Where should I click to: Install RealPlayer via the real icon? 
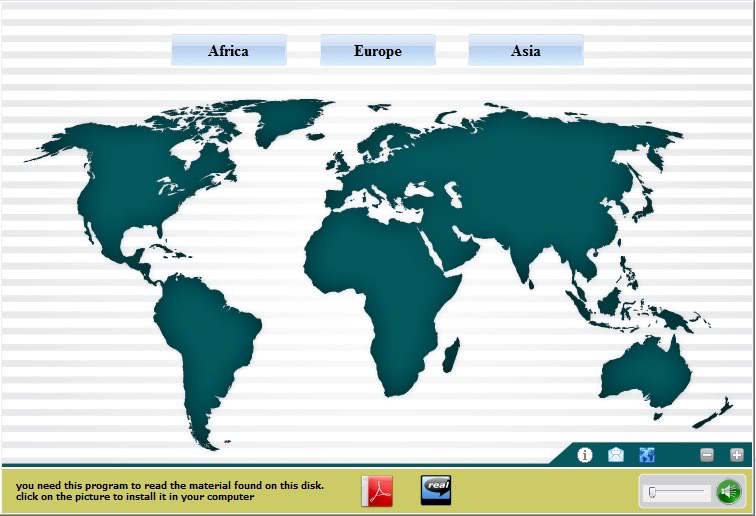tap(436, 490)
